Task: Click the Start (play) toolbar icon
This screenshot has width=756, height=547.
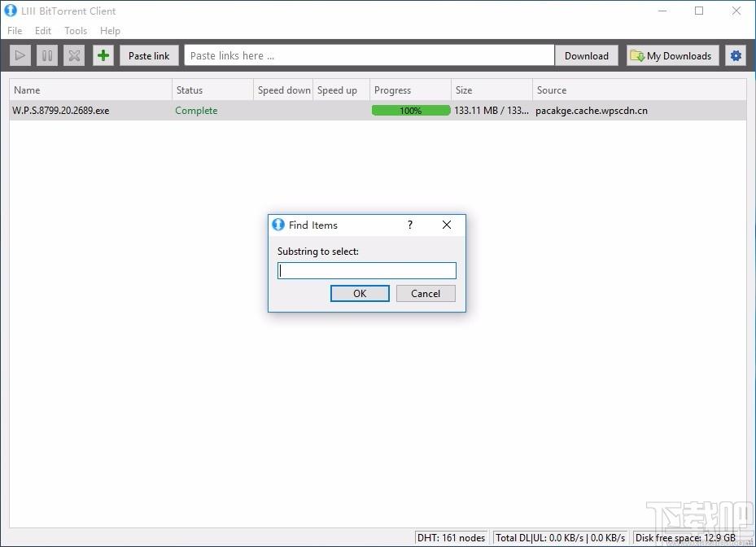Action: 20,55
